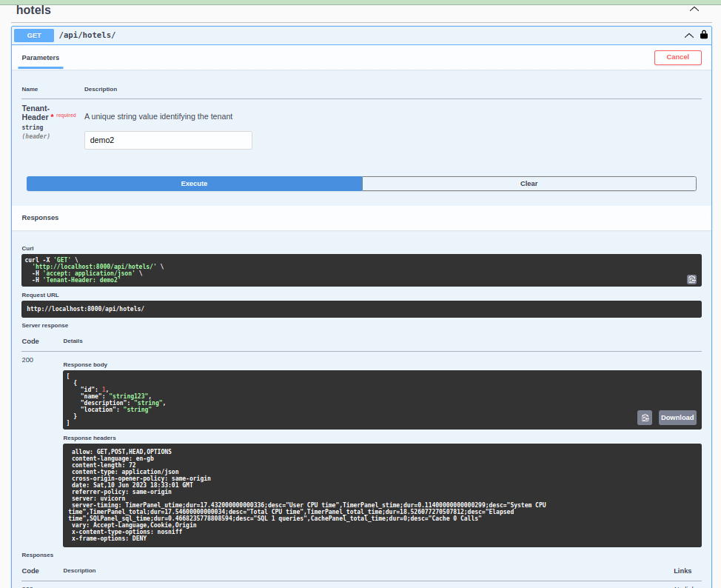Switch to the Parameters tab
This screenshot has width=721, height=588.
40,57
